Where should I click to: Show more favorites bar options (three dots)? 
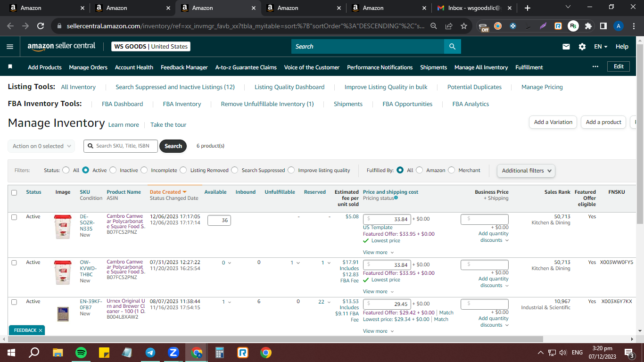point(595,66)
